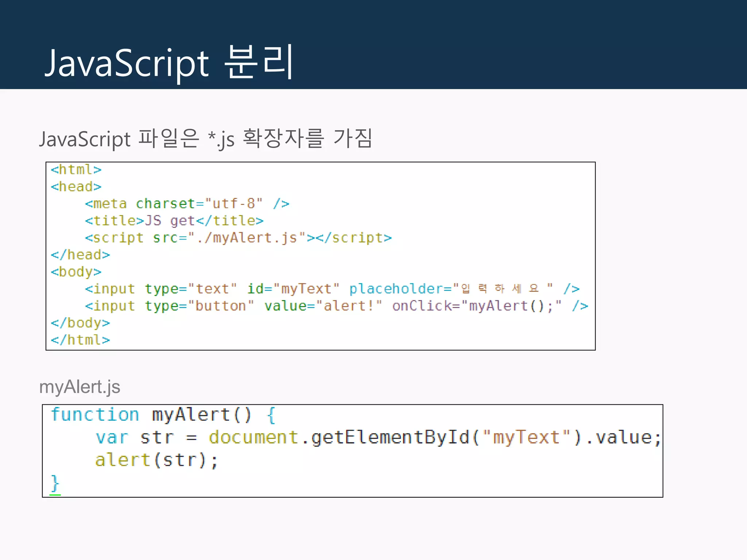The image size is (747, 560).
Task: Click the 'var str = document.getElementById' line
Action: (x=378, y=437)
